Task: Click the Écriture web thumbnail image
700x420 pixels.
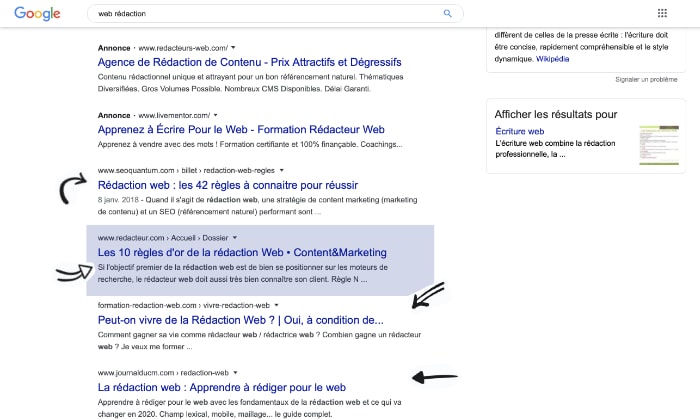Action: click(659, 146)
